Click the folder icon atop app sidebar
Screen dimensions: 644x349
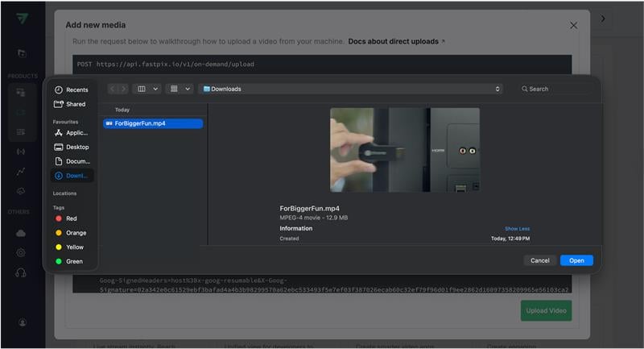pyautogui.click(x=23, y=53)
